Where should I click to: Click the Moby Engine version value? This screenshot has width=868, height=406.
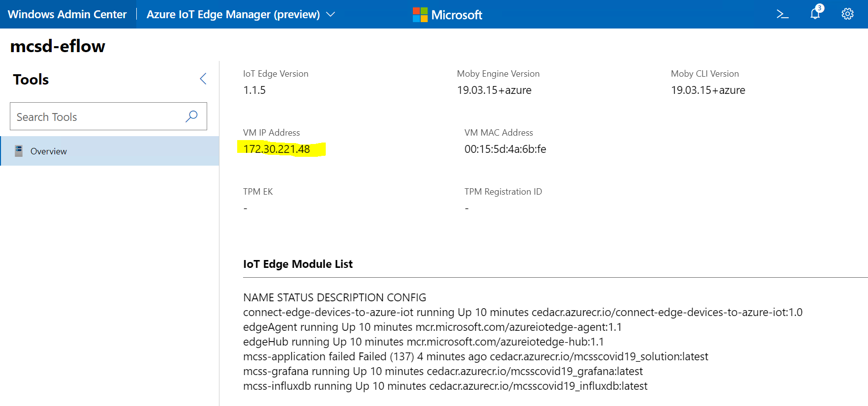494,90
